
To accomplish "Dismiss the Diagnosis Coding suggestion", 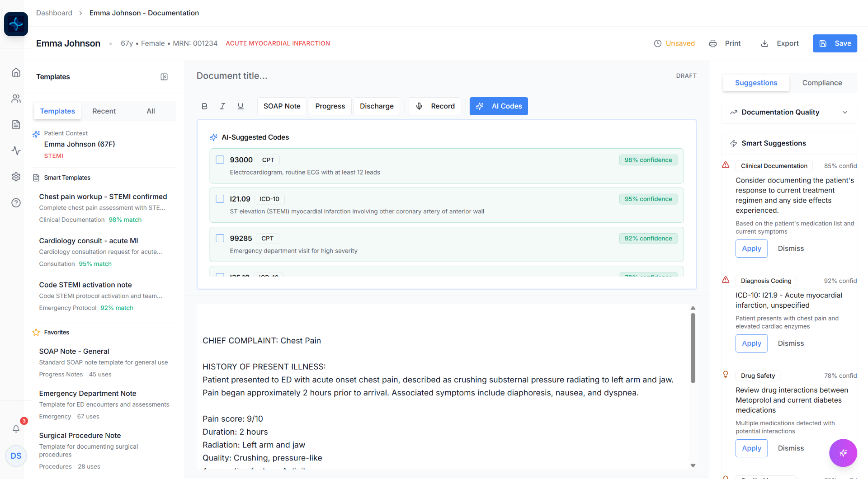I will (x=791, y=343).
